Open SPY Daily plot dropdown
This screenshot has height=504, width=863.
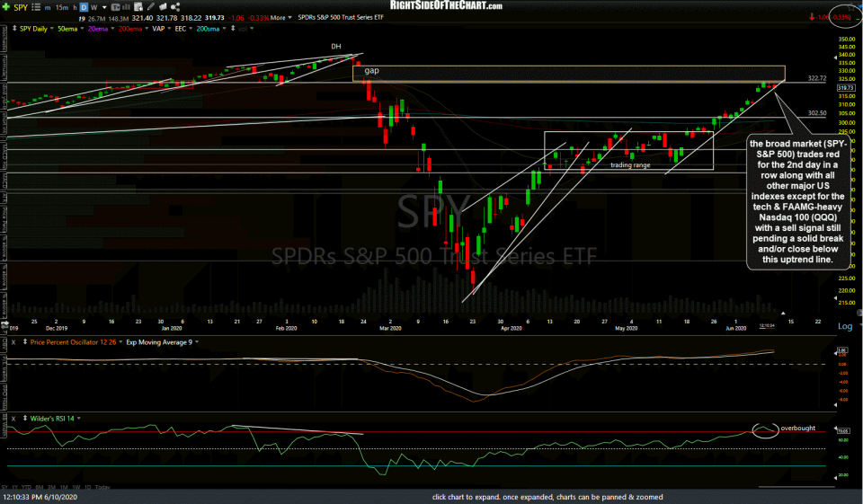click(x=52, y=29)
